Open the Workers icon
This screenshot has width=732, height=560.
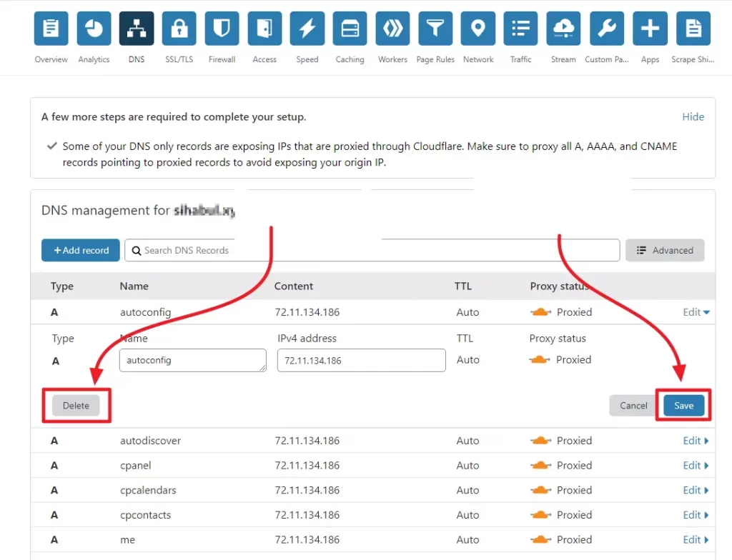(x=392, y=29)
